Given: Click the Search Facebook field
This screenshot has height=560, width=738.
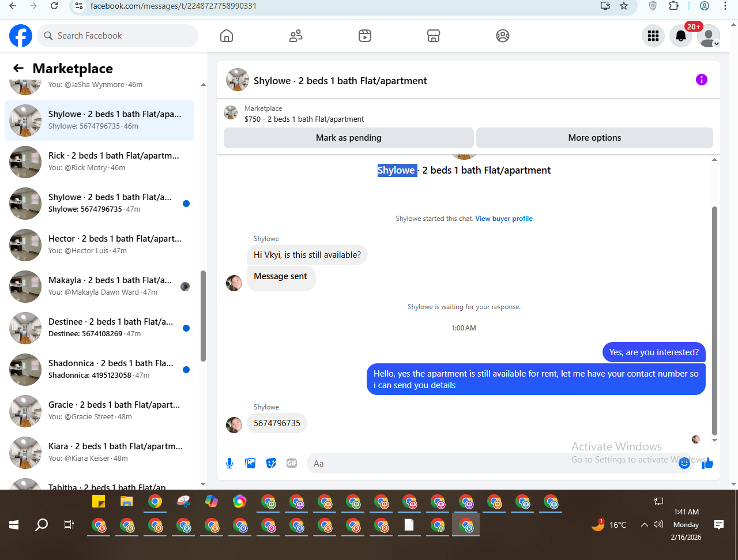Looking at the screenshot, I should click(x=118, y=36).
